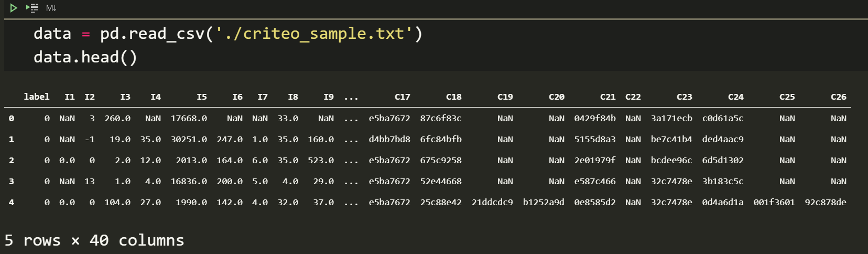Select the C26 column header

click(x=839, y=97)
